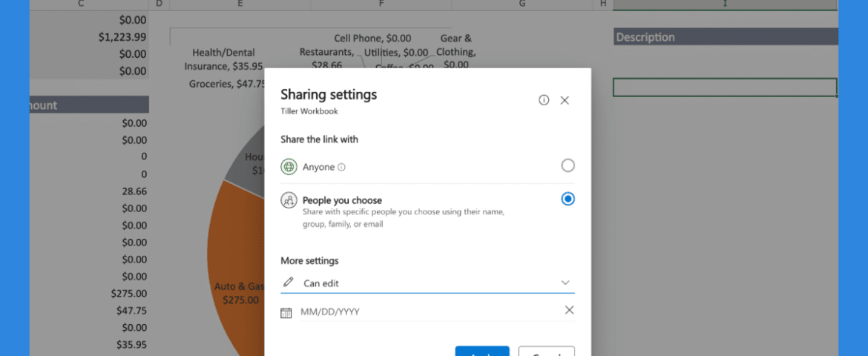
Task: Click the Groceries, $47.75 chart label
Action: tap(227, 84)
